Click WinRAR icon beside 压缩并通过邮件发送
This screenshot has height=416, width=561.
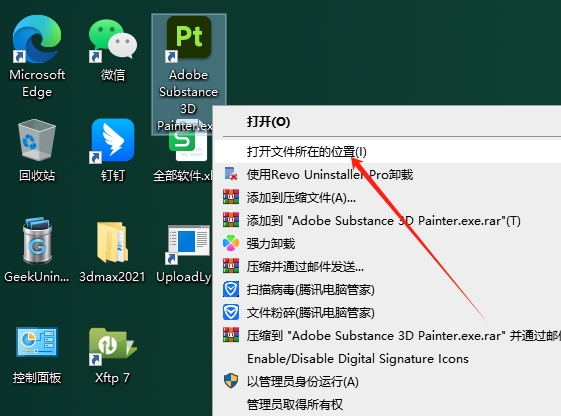tap(231, 266)
